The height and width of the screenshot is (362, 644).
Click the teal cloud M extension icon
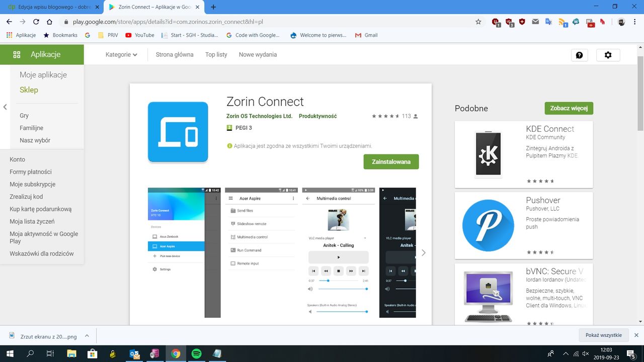(576, 22)
